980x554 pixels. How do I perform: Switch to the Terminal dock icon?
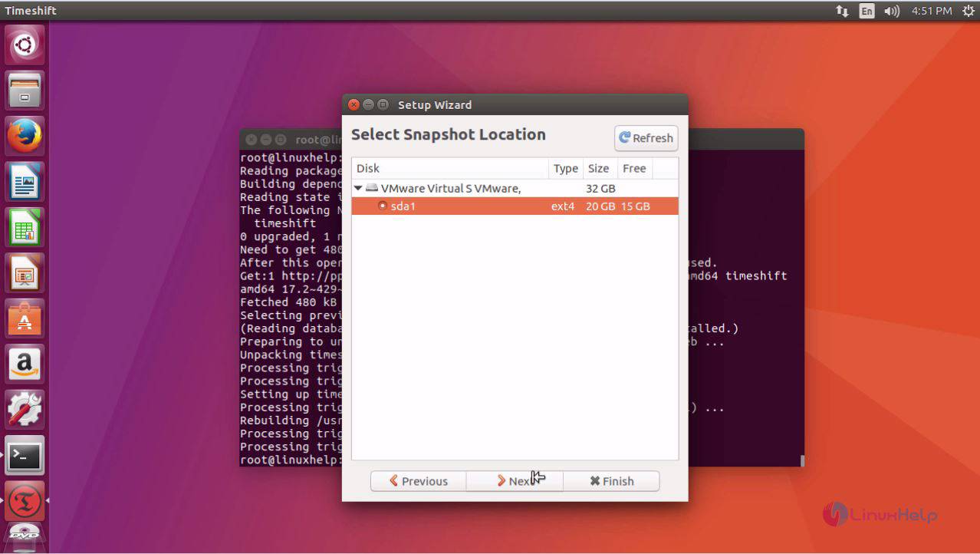click(25, 454)
